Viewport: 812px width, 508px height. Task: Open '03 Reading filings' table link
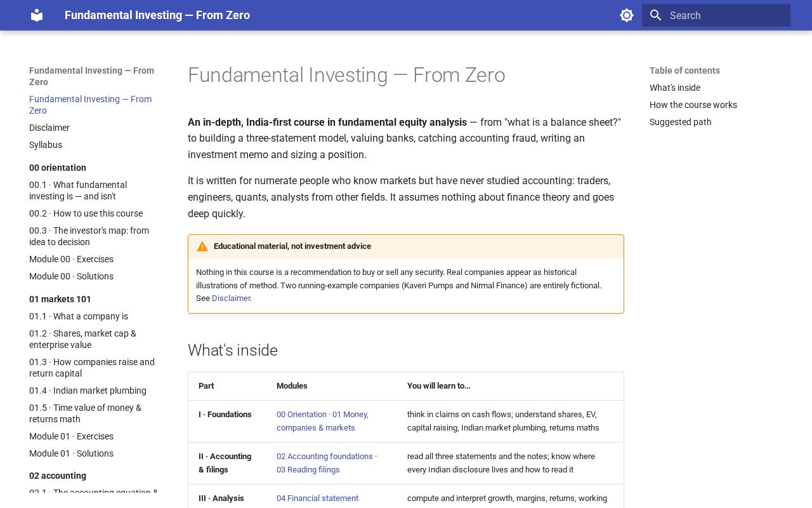click(308, 470)
